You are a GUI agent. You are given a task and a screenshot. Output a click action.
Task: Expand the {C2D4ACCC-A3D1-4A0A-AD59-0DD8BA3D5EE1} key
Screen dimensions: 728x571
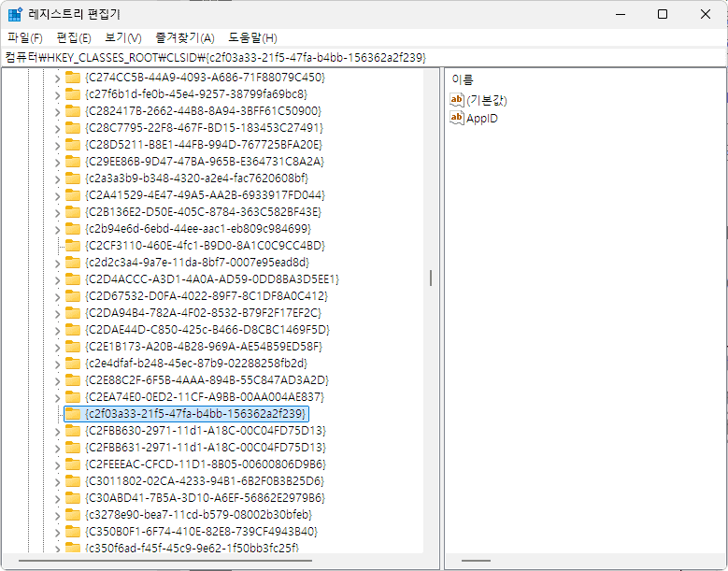coord(57,279)
